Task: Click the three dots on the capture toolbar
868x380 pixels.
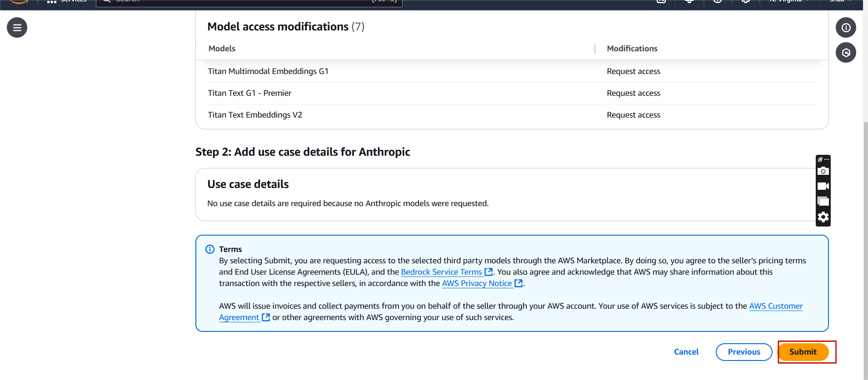Action: [x=827, y=159]
